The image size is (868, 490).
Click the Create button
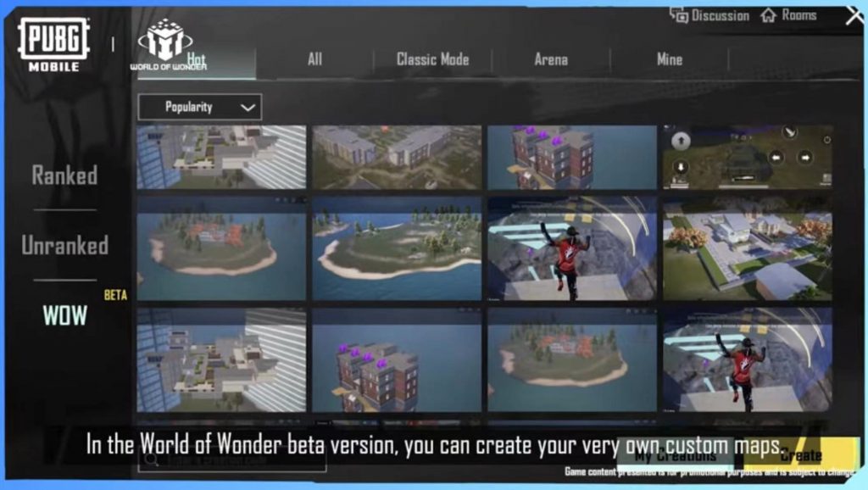[801, 454]
